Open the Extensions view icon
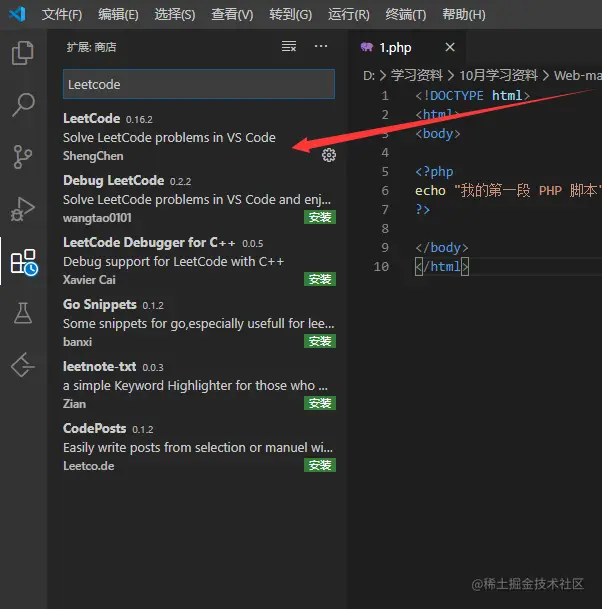Image resolution: width=602 pixels, height=609 pixels. pyautogui.click(x=24, y=262)
